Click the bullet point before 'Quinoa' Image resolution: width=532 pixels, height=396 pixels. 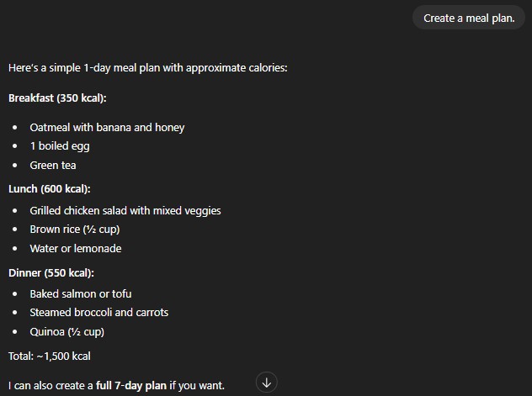[15, 332]
